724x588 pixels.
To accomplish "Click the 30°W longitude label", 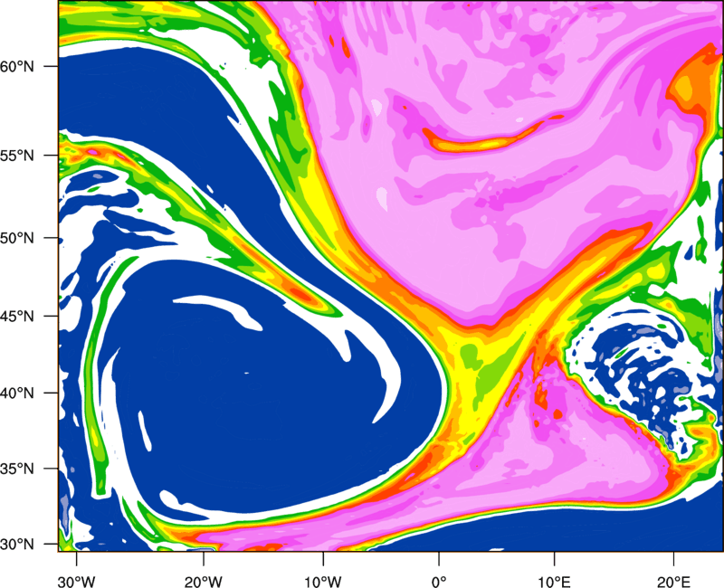I will coord(77,582).
